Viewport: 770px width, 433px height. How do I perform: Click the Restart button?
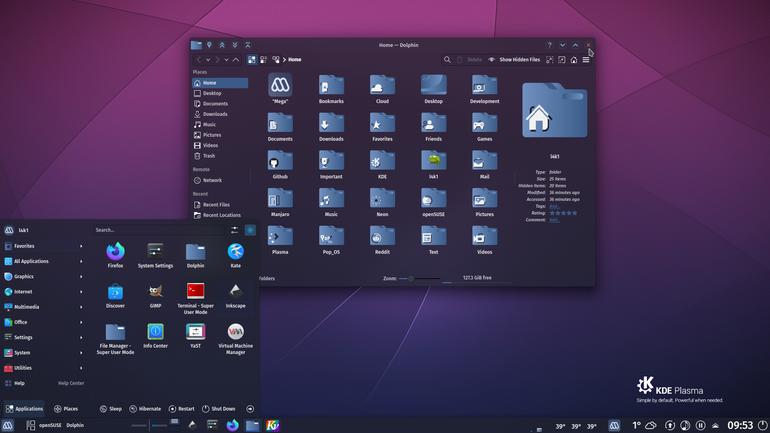point(182,408)
